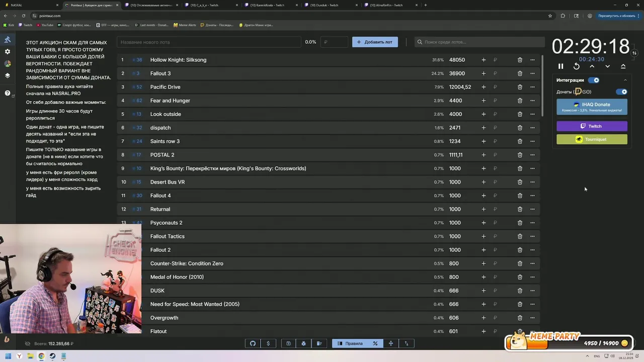Click the bug report icon in bottom toolbar
Screen dimensions: 644x362
(304, 343)
